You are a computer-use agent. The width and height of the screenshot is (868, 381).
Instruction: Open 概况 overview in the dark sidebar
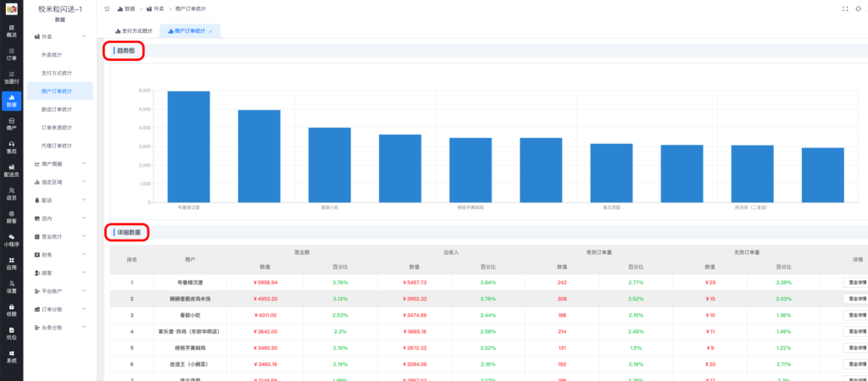tap(11, 31)
